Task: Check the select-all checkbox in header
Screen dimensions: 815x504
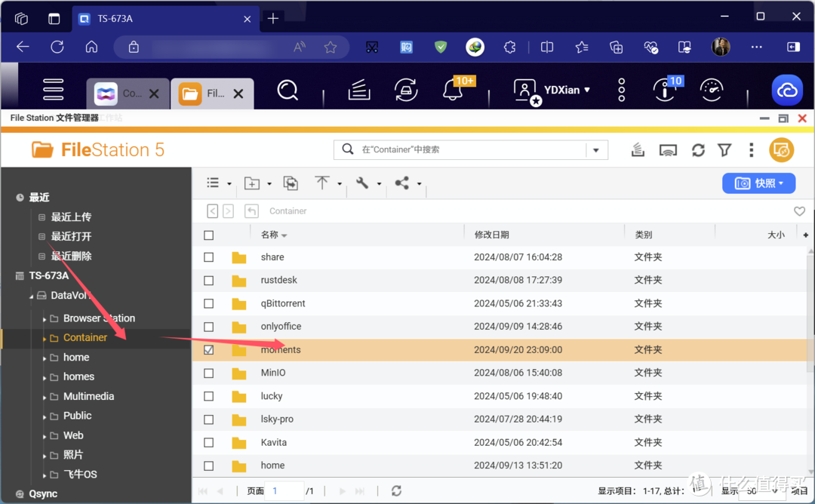Action: pos(209,235)
